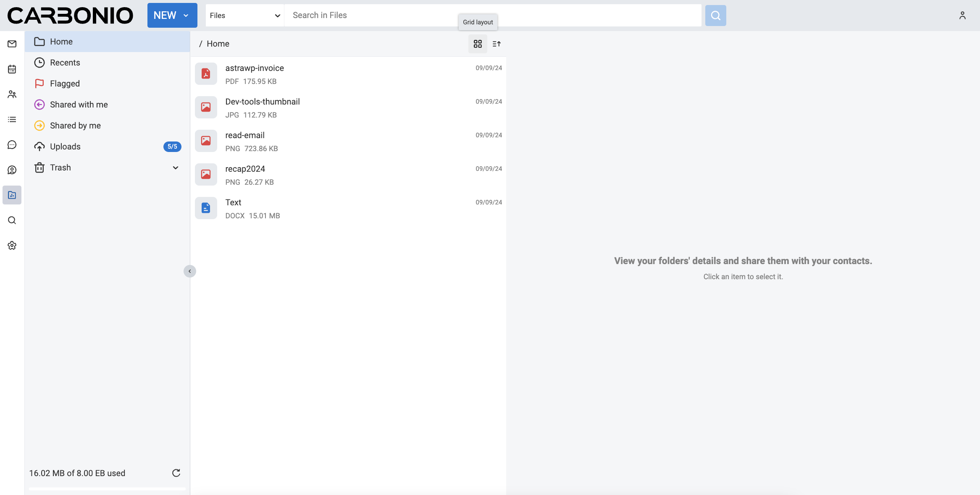The width and height of the screenshot is (980, 495).
Task: Open the Uploads section
Action: pyautogui.click(x=65, y=147)
